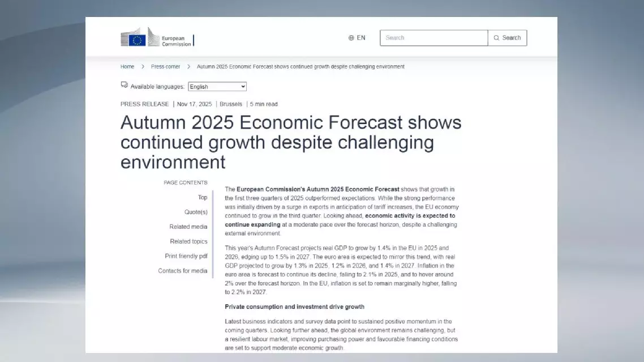Select the Autumn 2025 Economic Forecast breadcrumb
644x362 pixels.
300,67
